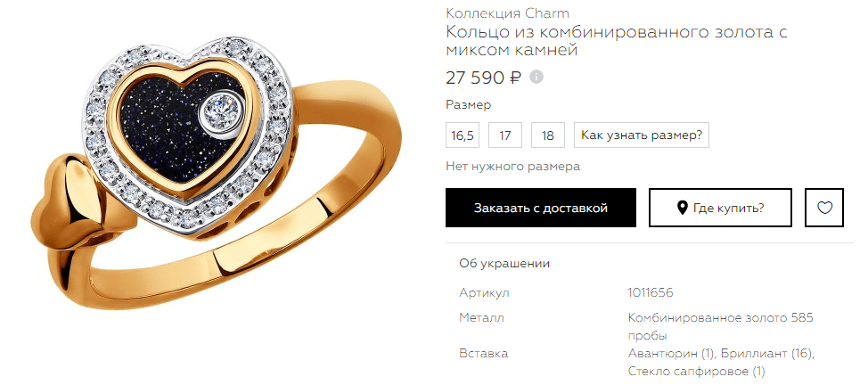Open Коллекция Charm collection link

click(x=507, y=12)
